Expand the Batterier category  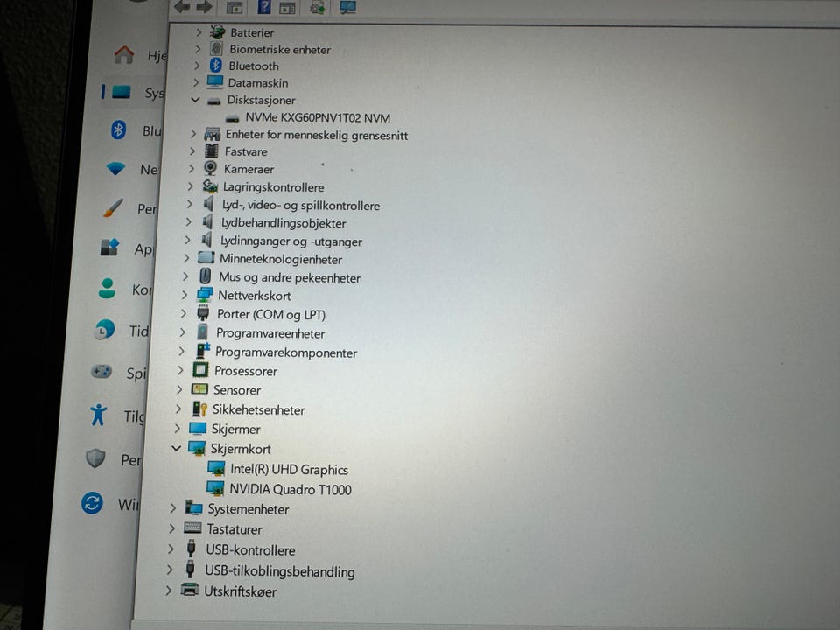coord(199,32)
